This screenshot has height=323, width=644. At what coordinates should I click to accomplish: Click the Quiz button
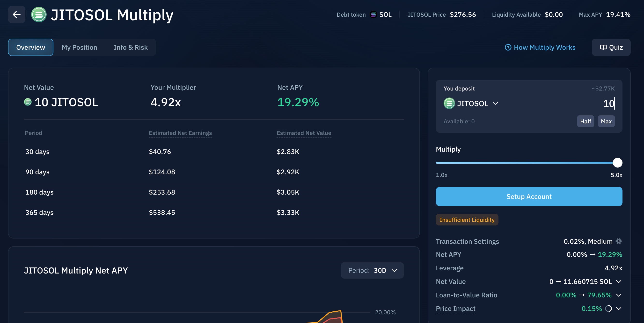pyautogui.click(x=611, y=47)
